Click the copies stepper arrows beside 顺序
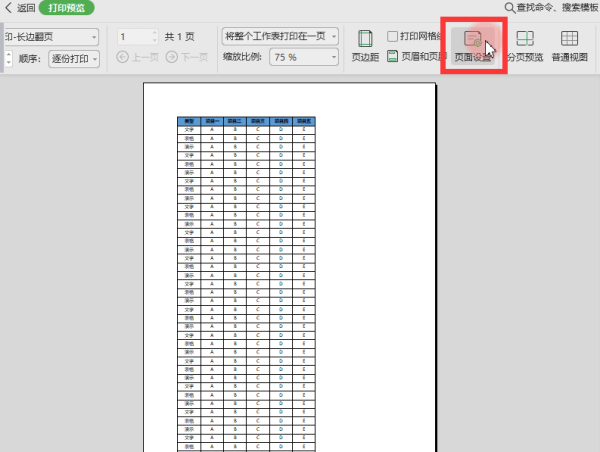 [x=8, y=59]
